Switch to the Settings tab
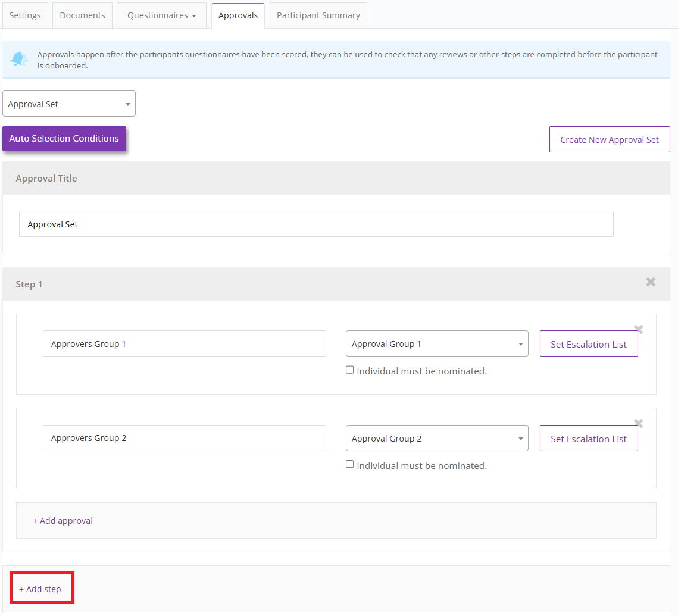 pyautogui.click(x=24, y=15)
